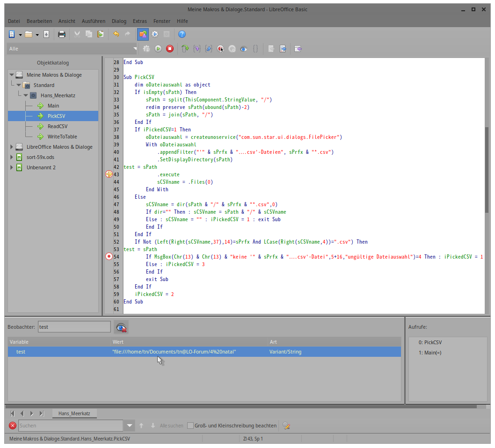Collapse the Standard library node
This screenshot has width=495, height=448.
[x=19, y=85]
